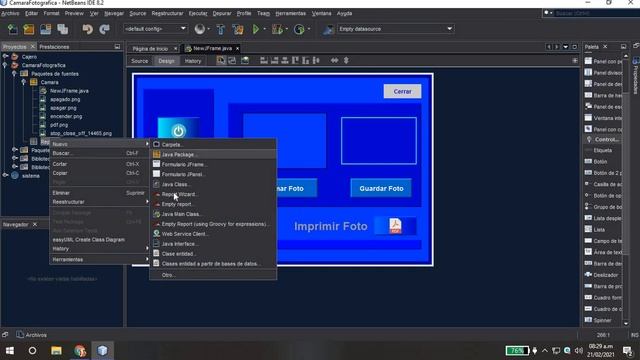640x360 pixels.
Task: Click the Debug Project icon
Action: 278,29
